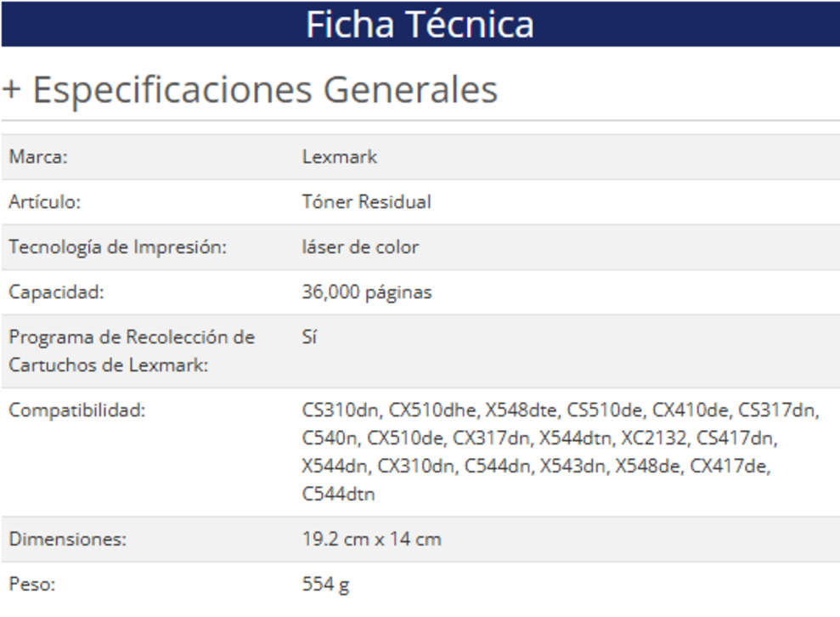The height and width of the screenshot is (617, 840).
Task: Click the láser de color value
Action: (360, 247)
